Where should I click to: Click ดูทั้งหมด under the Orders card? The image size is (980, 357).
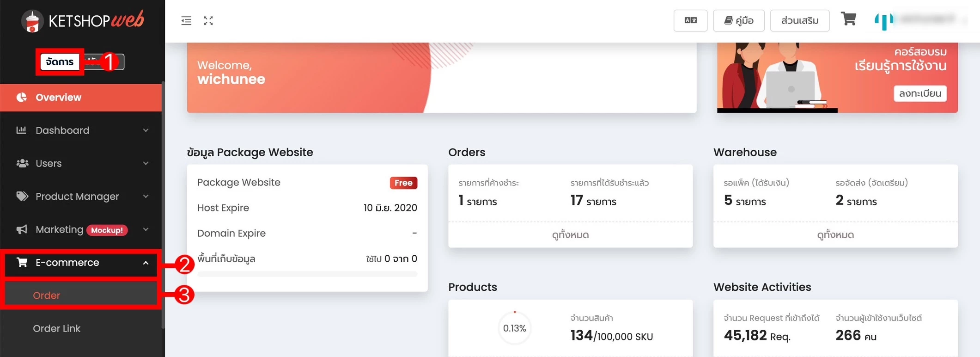570,235
